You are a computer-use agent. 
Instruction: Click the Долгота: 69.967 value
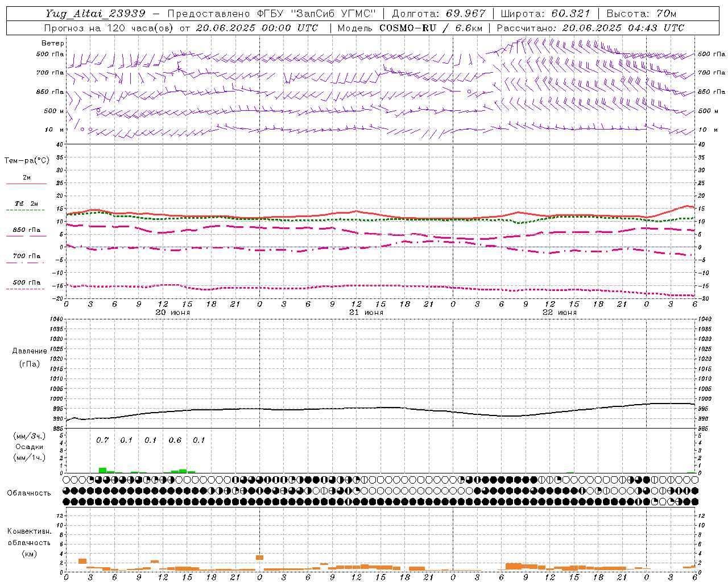(439, 14)
